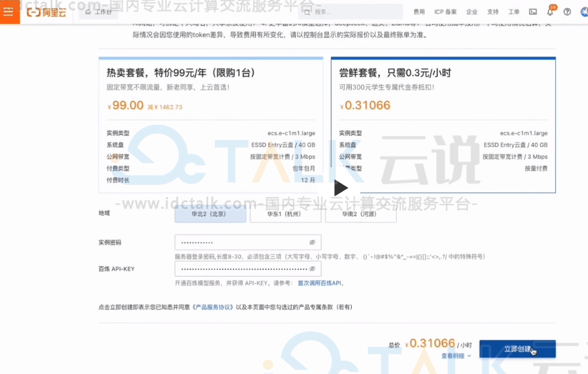Choose region 华南2（河源）

(x=361, y=214)
